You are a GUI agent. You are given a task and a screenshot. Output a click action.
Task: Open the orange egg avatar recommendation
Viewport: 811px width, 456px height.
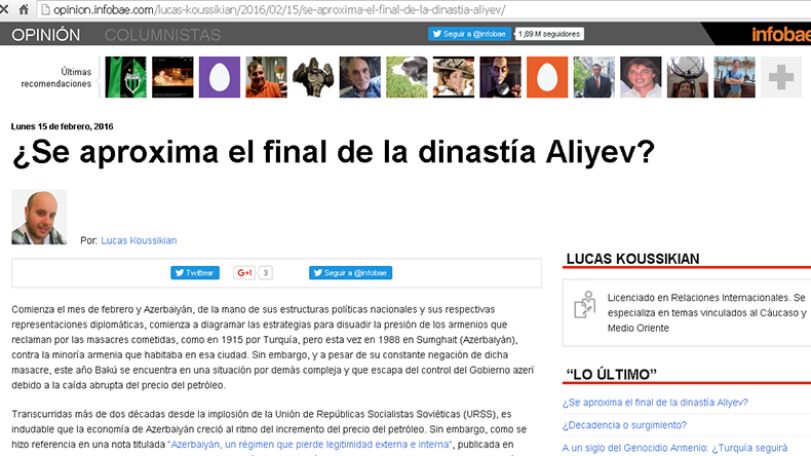[547, 77]
